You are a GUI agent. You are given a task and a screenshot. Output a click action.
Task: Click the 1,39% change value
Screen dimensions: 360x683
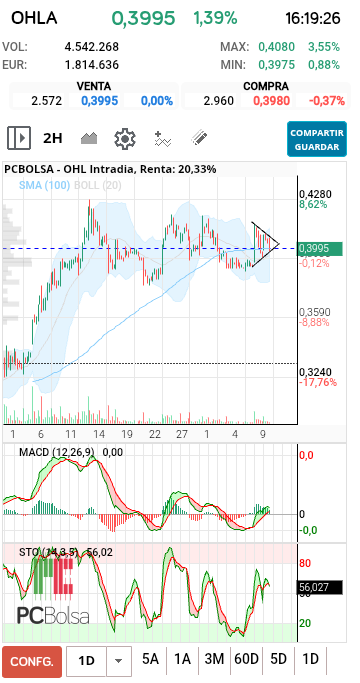click(215, 18)
